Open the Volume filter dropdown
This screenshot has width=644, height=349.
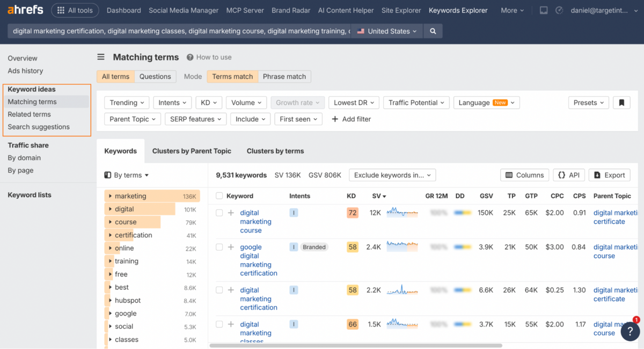point(246,103)
